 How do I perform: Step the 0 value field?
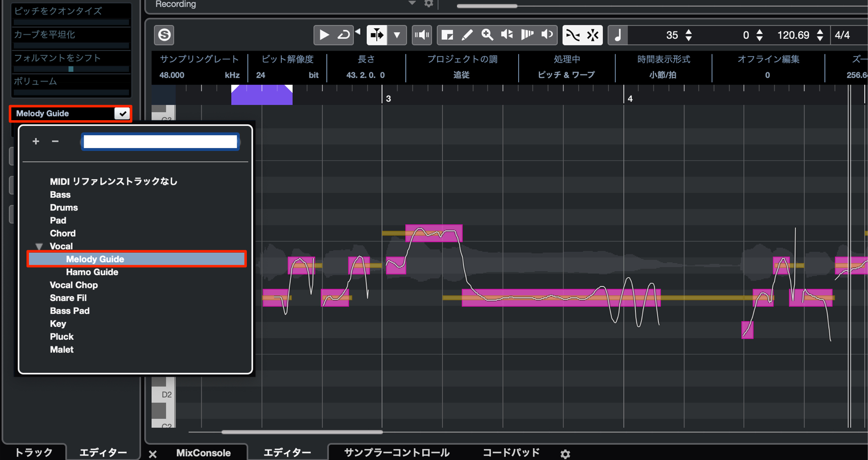tap(759, 35)
